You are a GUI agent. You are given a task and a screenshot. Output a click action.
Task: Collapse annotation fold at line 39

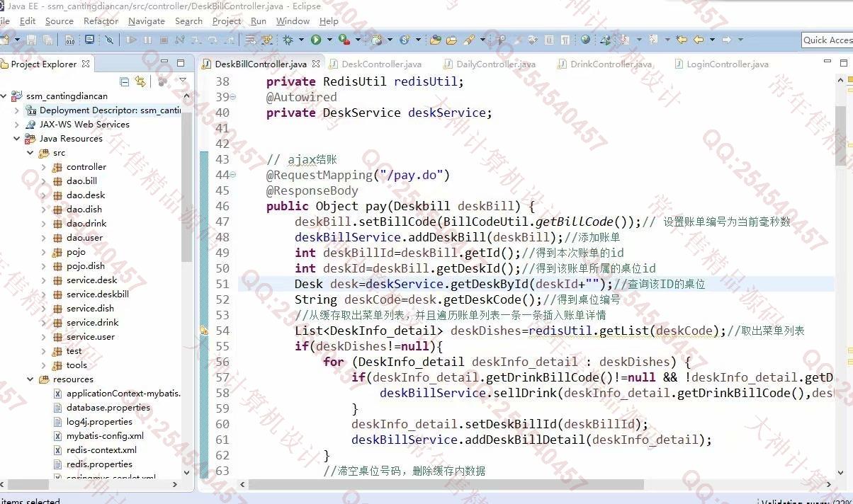coord(234,97)
